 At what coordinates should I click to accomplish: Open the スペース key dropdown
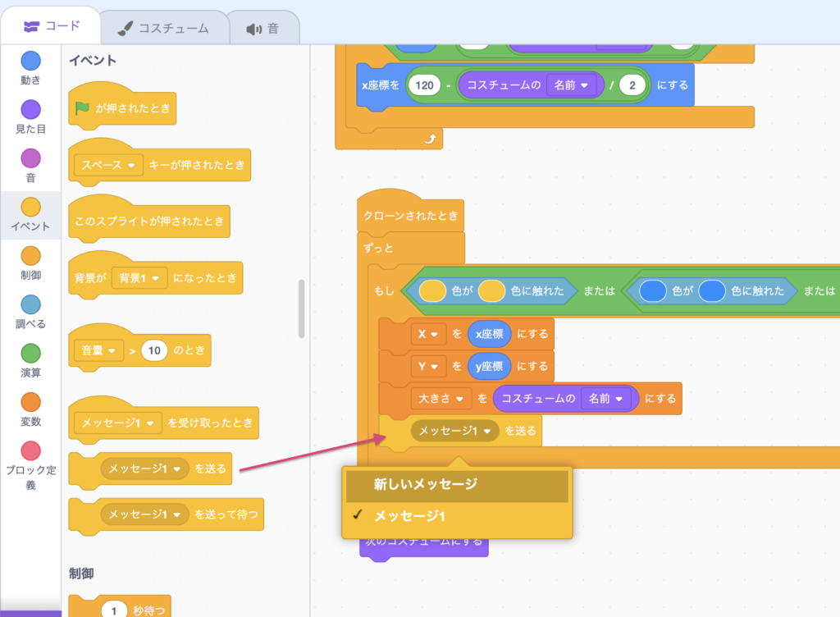[x=108, y=165]
